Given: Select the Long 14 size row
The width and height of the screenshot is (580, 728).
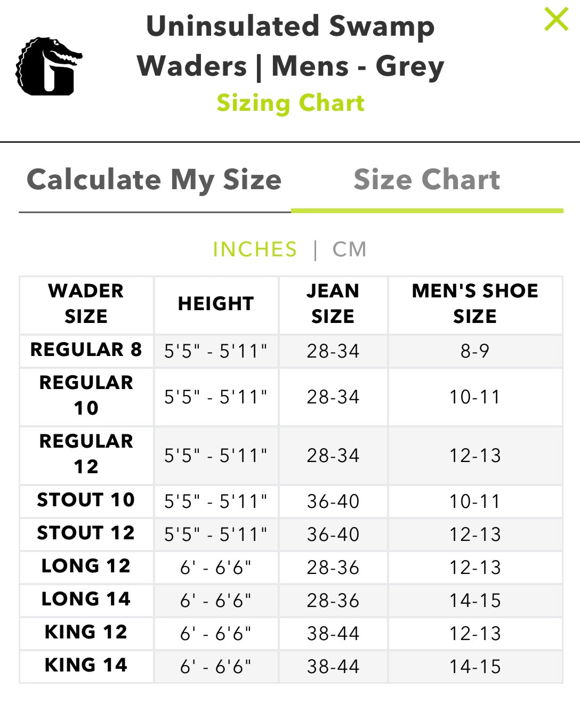Looking at the screenshot, I should tap(86, 599).
